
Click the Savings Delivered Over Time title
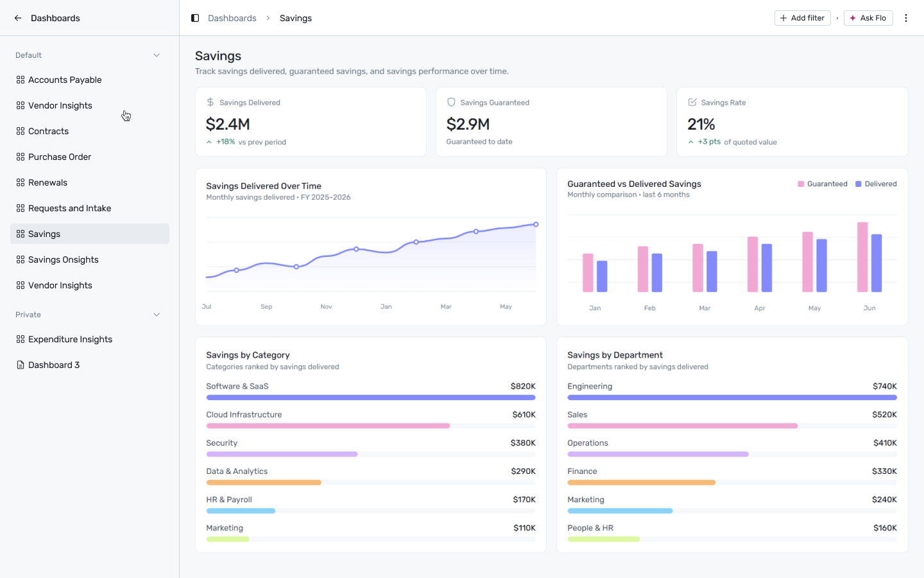[264, 186]
